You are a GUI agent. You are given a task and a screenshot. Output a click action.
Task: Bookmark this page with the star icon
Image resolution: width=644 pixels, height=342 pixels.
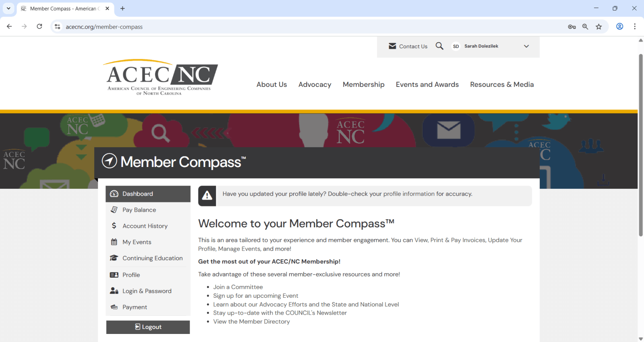coord(599,27)
